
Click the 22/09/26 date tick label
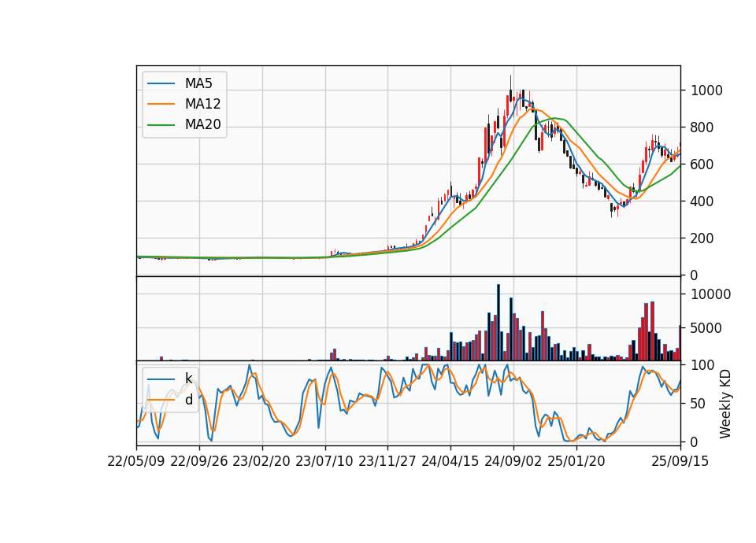coord(199,462)
